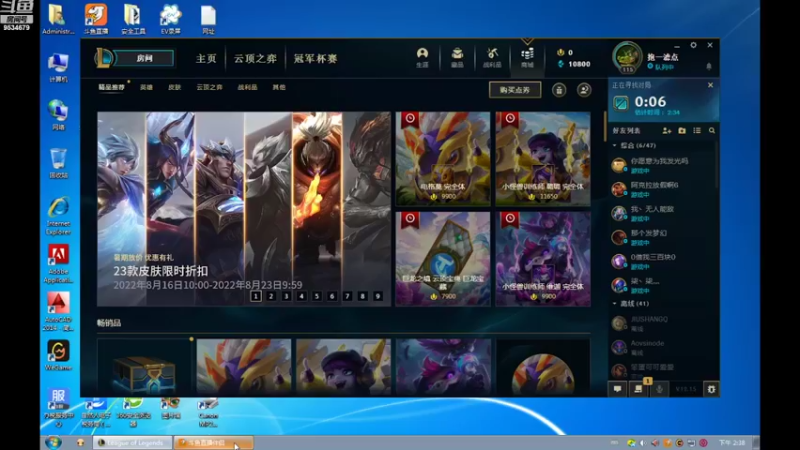
Task: Click the friend search magnifier icon
Action: pyautogui.click(x=712, y=131)
